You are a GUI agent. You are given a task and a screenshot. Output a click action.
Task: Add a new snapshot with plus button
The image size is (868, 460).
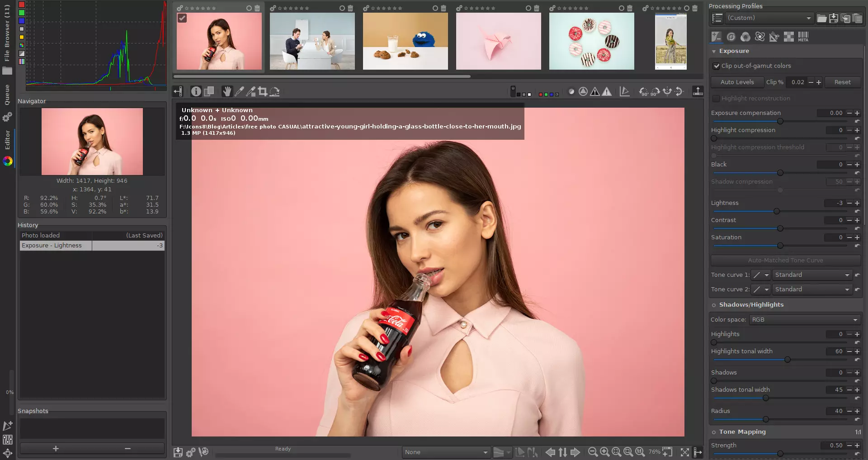coord(56,449)
